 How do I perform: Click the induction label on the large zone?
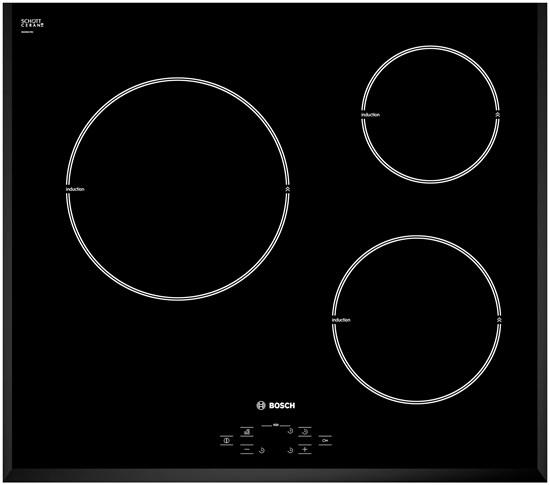[x=75, y=189]
